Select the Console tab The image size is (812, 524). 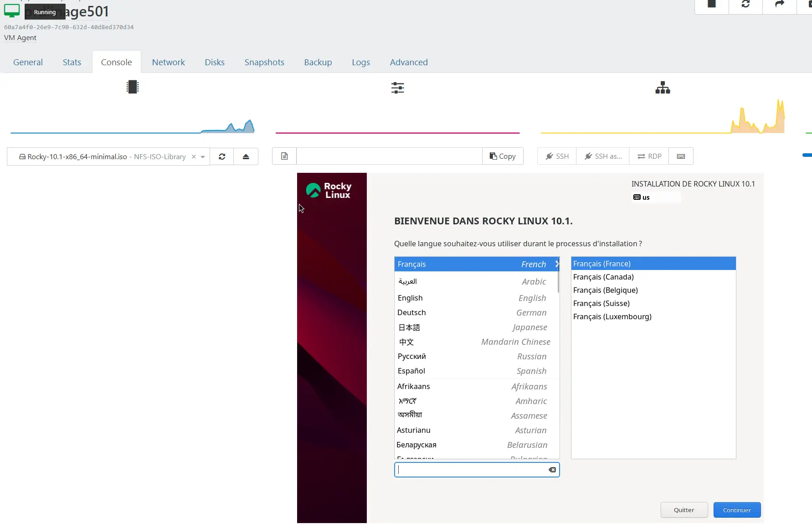117,62
